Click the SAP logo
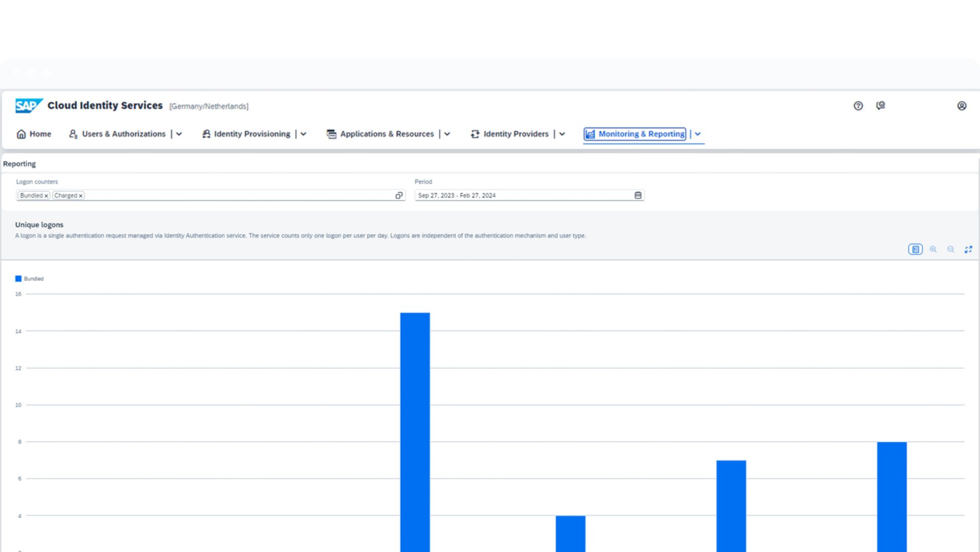This screenshot has width=980, height=552. pyautogui.click(x=29, y=106)
